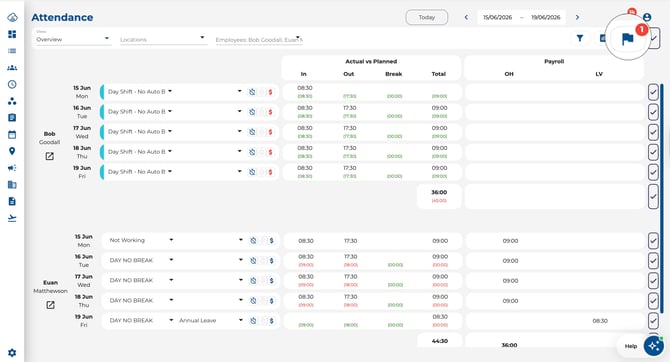670x362 pixels.
Task: Click the Attendance page title
Action: (x=62, y=18)
